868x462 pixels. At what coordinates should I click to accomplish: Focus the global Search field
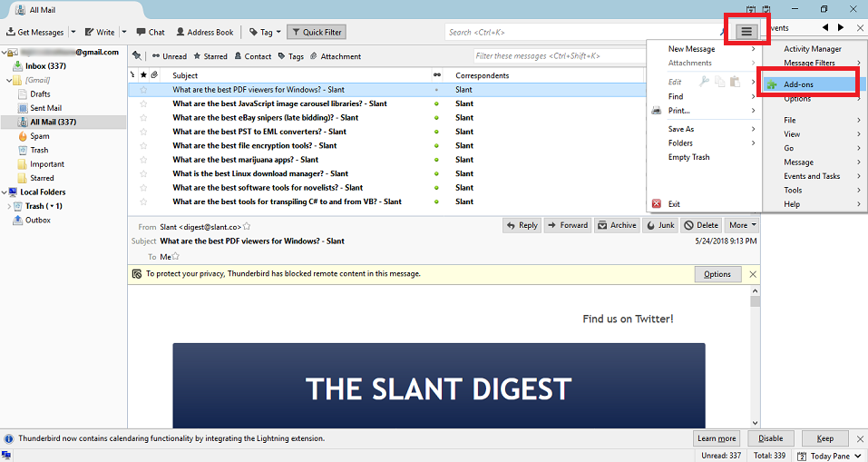coord(584,32)
